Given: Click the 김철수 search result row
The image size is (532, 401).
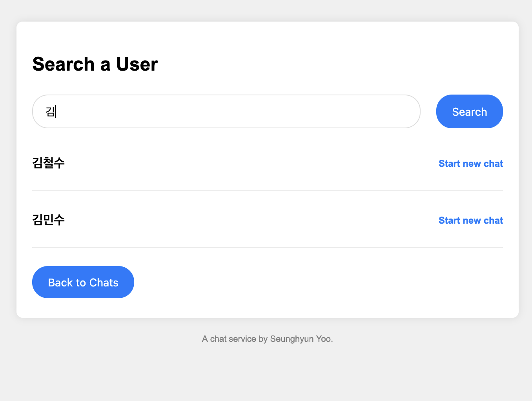Looking at the screenshot, I should click(235, 163).
